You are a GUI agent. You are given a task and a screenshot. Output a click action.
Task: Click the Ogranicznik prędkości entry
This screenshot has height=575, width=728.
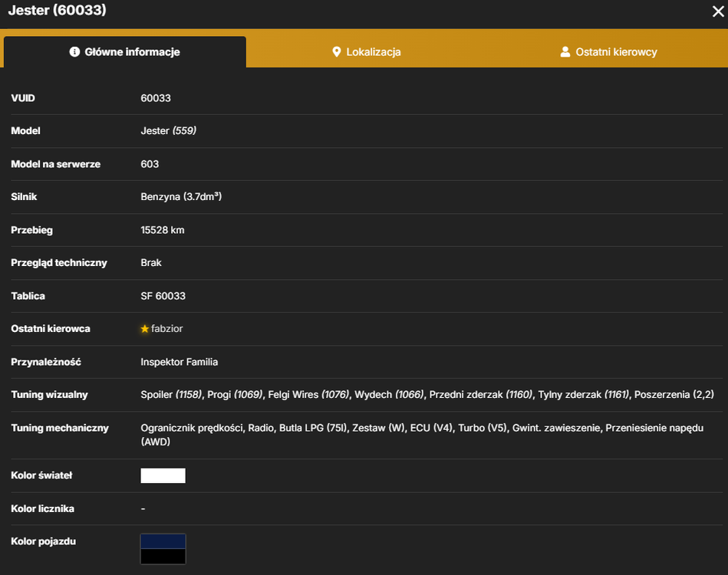[x=192, y=428]
